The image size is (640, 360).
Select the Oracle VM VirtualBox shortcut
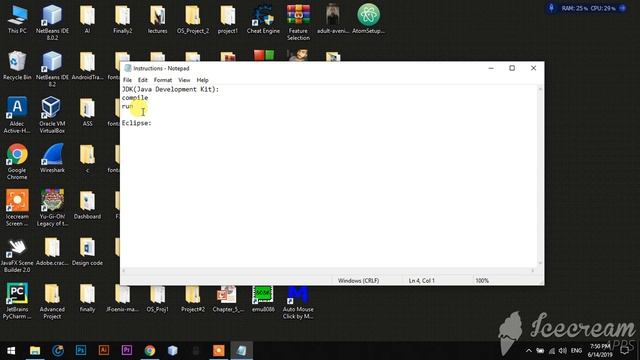[x=52, y=115]
